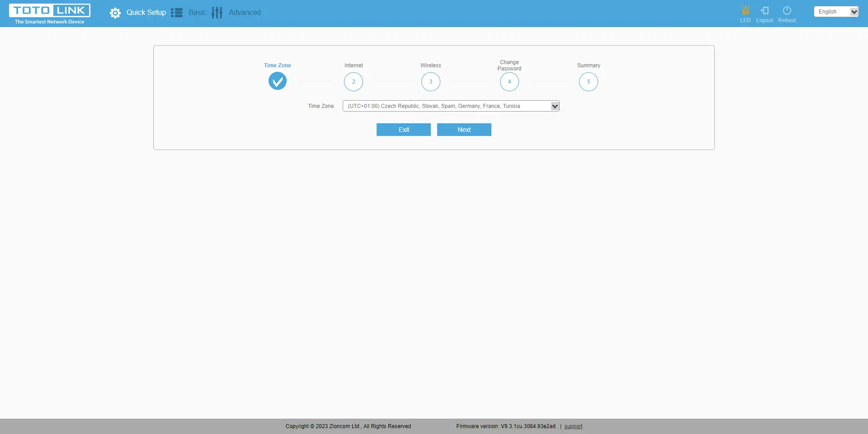Jump to step 2 Internet circle
Screen dimensions: 868x434
(354, 82)
